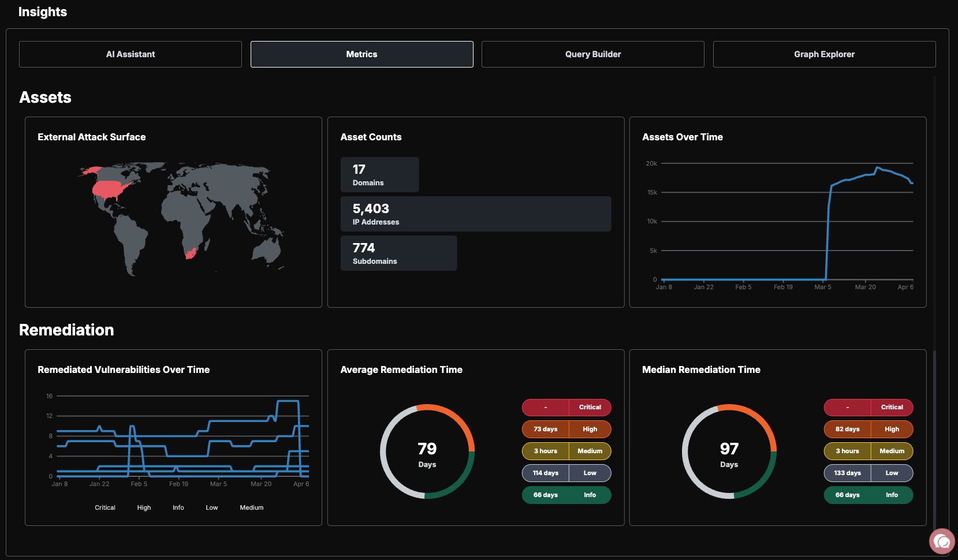The image size is (958, 560).
Task: Click the 97 Days median donut chart
Action: pyautogui.click(x=729, y=451)
